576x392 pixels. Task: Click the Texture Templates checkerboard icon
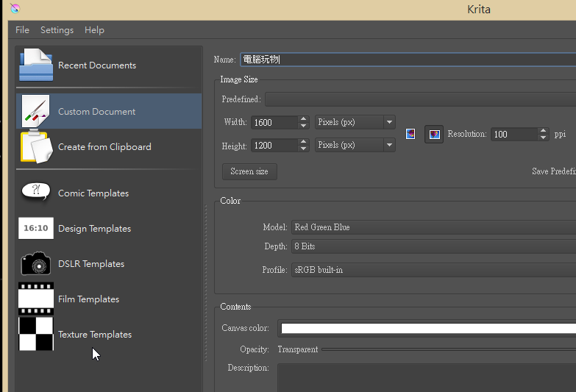tap(36, 334)
